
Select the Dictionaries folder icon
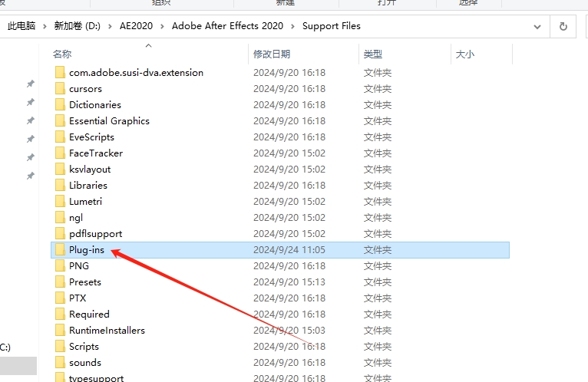pos(60,104)
